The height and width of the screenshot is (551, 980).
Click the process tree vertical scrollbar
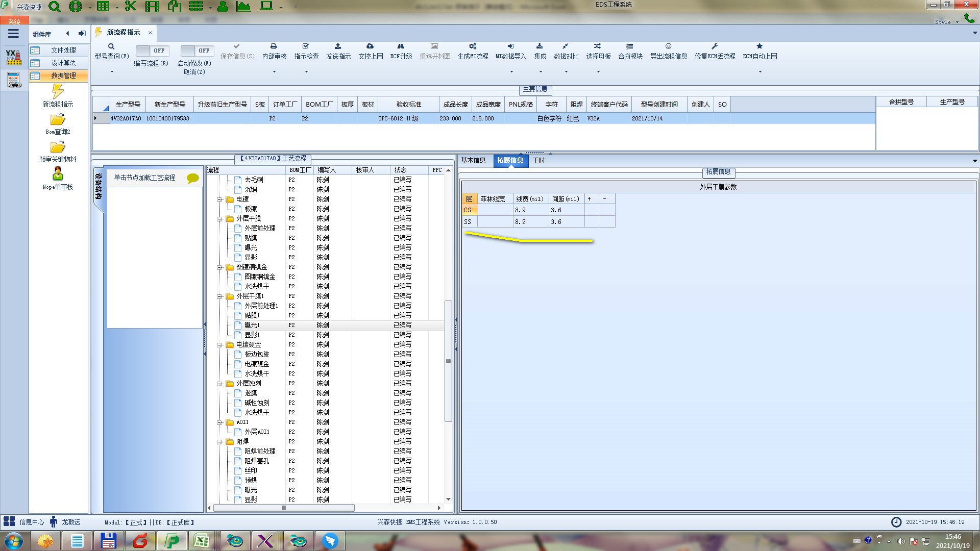pyautogui.click(x=448, y=361)
